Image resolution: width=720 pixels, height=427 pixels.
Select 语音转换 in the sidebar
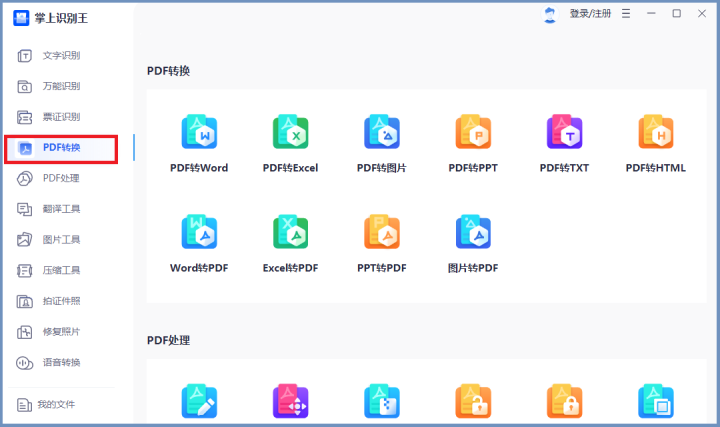[x=61, y=363]
